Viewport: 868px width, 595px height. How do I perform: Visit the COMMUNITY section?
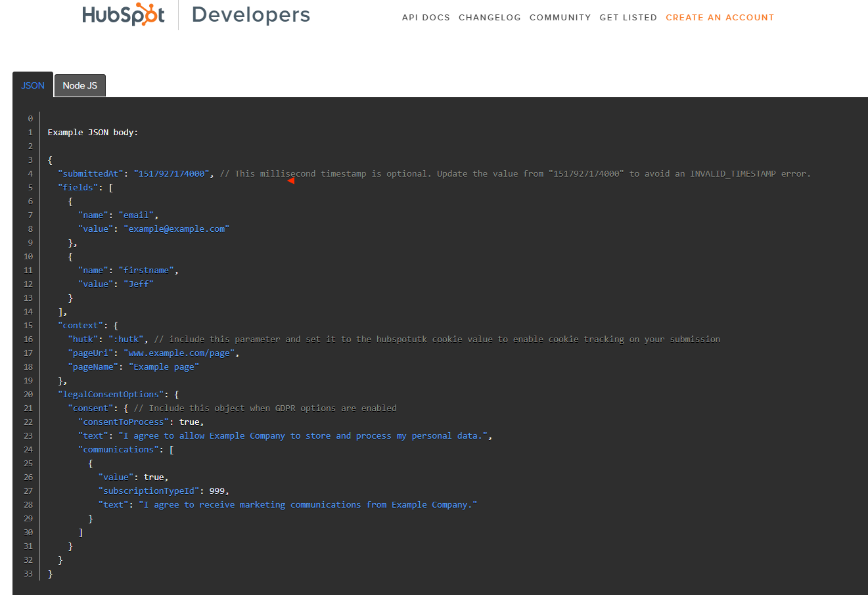tap(560, 18)
